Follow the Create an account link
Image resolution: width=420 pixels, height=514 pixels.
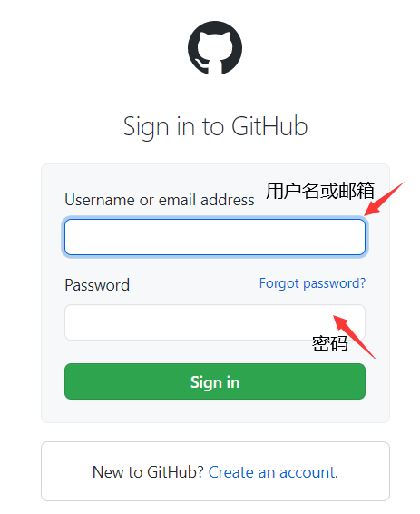point(273,472)
